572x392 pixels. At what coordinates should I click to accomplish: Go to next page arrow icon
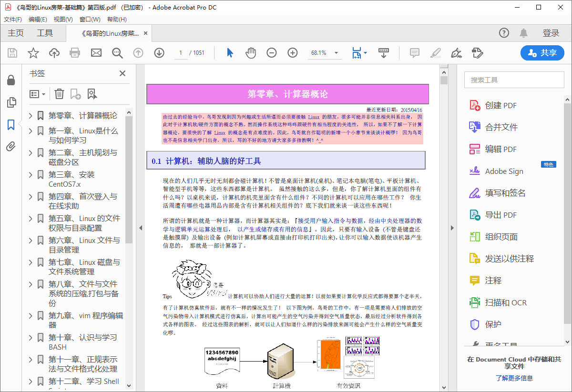coord(159,53)
